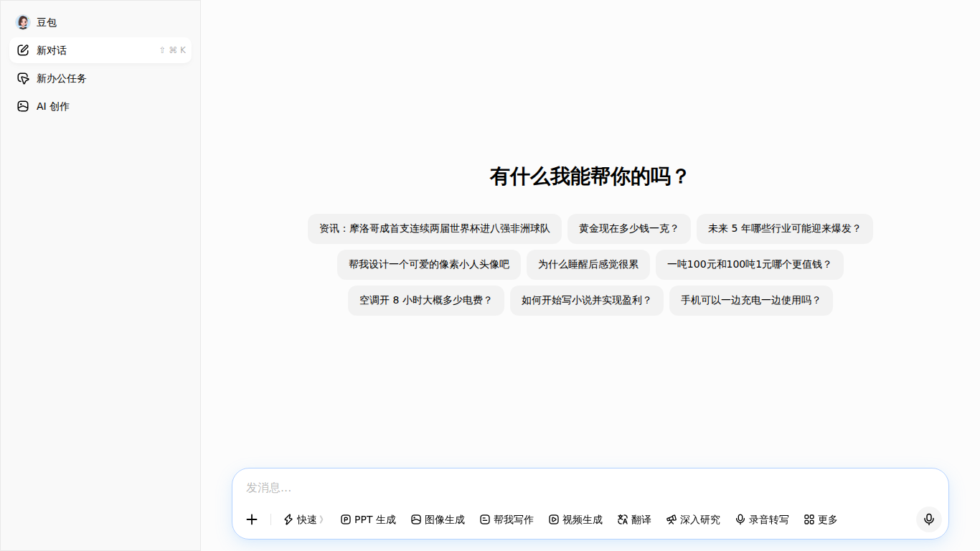
Task: Click the 豆包 avatar icon
Action: 23,22
